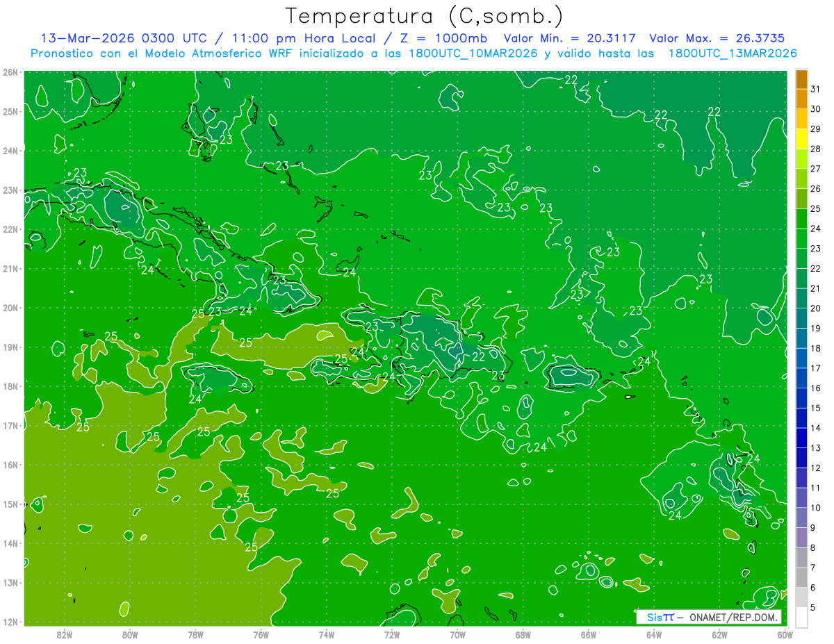Click the "29" value on the color legend
Screen dimensions: 834x644
[815, 129]
